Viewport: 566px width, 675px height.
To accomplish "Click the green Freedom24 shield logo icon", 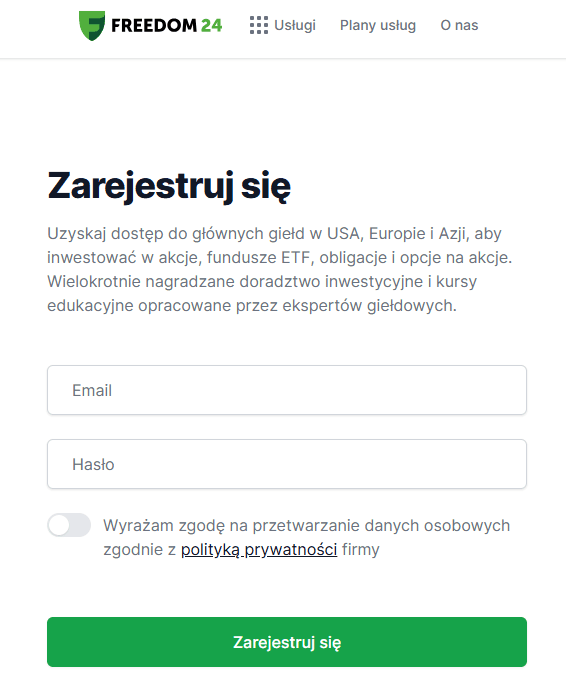I will click(92, 25).
